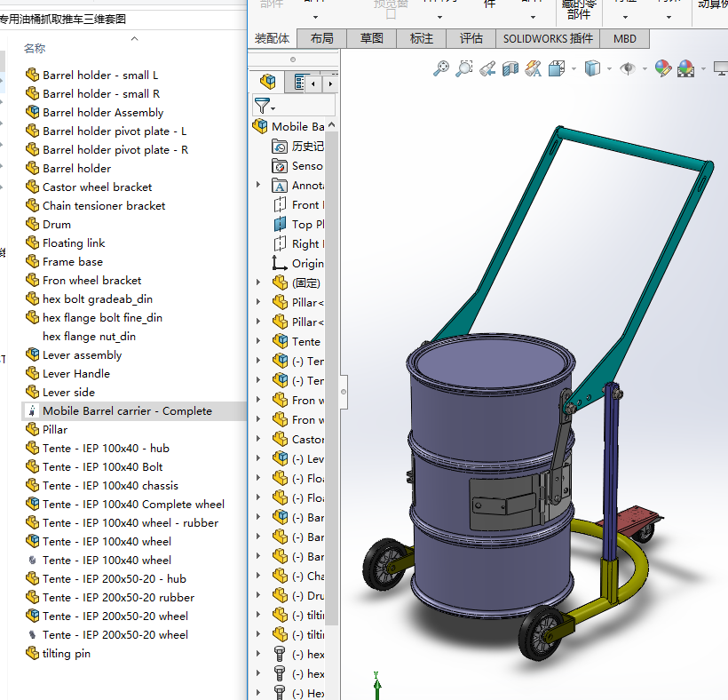The image size is (728, 700).
Task: Click the 名称 column header
Action: pyautogui.click(x=35, y=48)
